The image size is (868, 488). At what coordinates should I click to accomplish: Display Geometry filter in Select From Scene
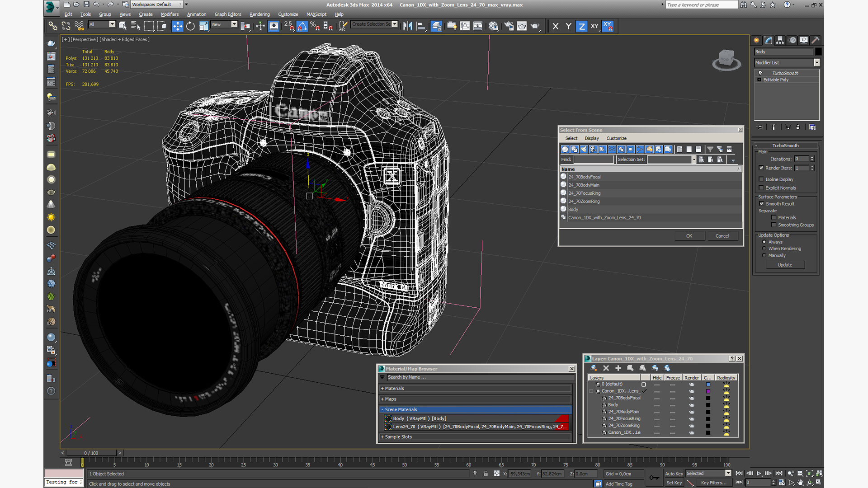565,149
